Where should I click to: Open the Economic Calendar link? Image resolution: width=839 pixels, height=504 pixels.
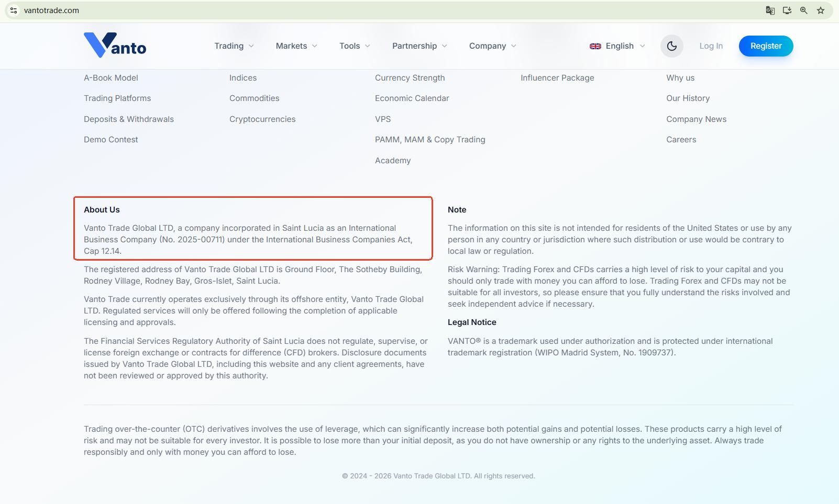click(x=412, y=98)
